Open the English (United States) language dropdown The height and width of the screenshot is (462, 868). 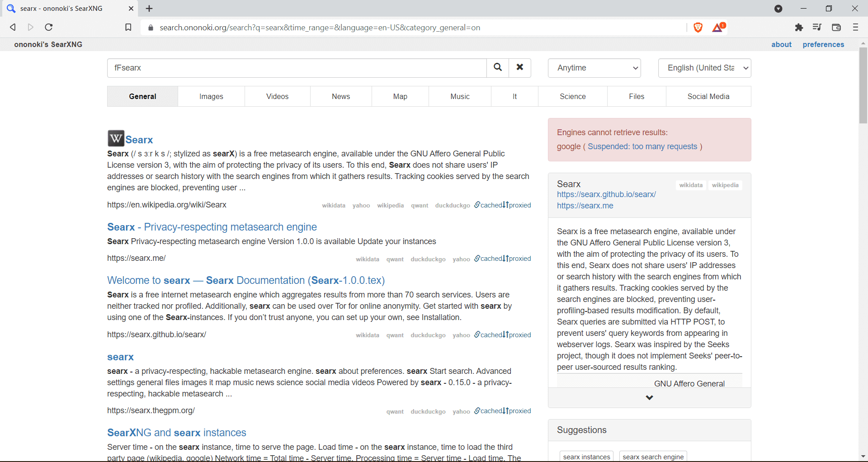point(704,68)
